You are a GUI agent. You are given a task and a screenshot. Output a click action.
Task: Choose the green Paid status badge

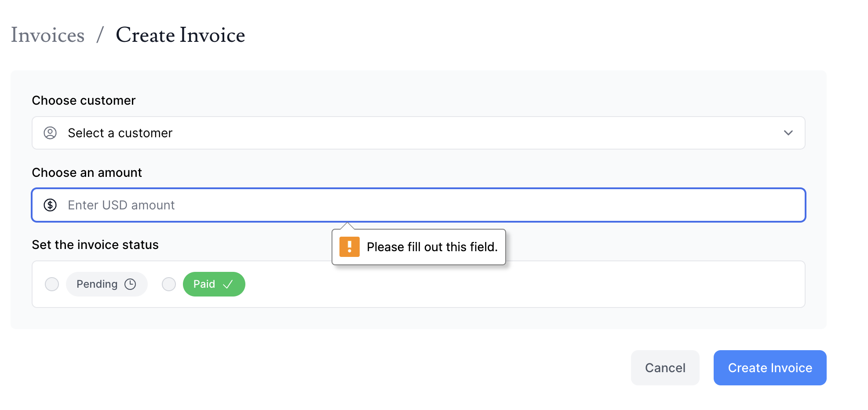(214, 284)
